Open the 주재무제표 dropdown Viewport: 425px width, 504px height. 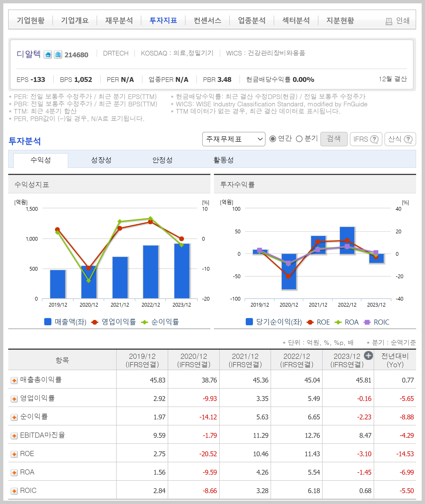pos(234,139)
